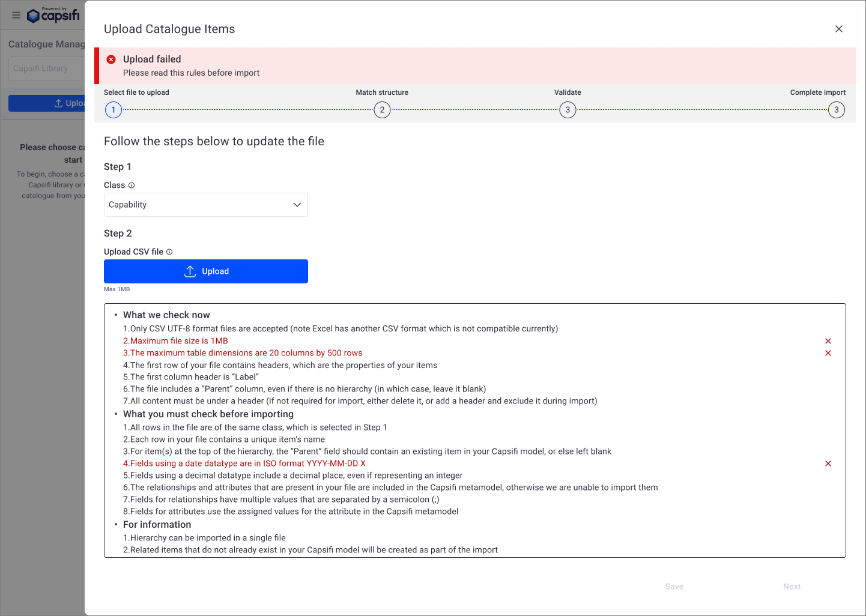Show info tooltip next to Upload CSV file
The image size is (866, 616).
(169, 252)
